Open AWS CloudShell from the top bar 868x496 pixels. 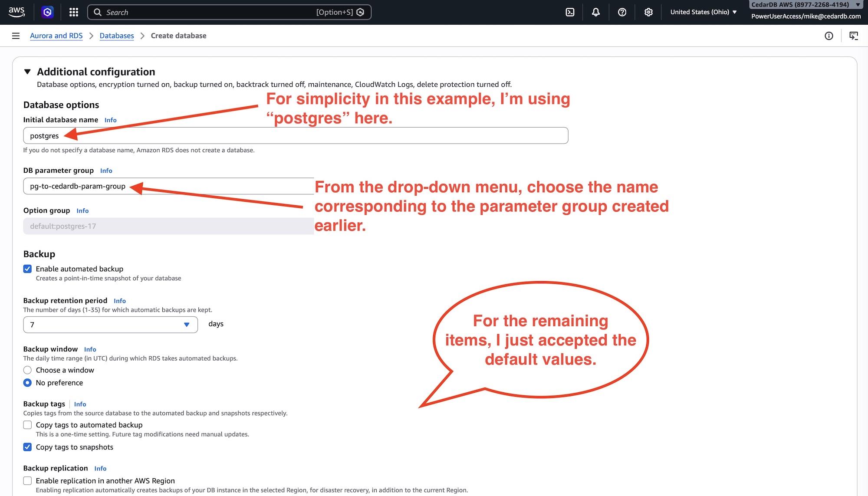570,12
